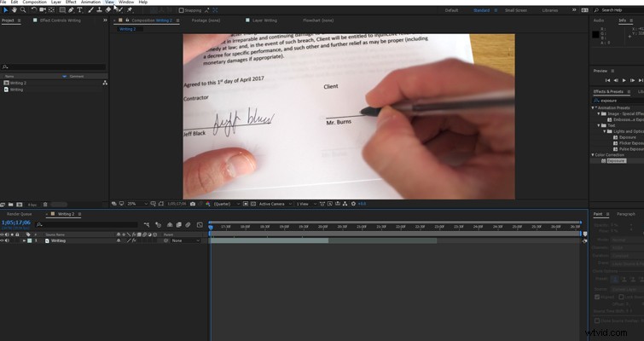This screenshot has height=341, width=644.
Task: Select the Brush tool
Action: click(90, 10)
